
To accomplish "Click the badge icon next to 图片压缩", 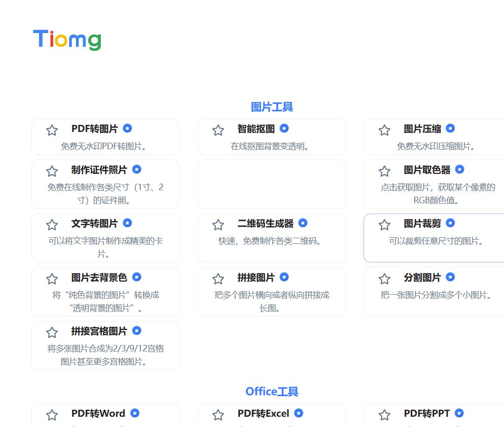I will coord(450,128).
